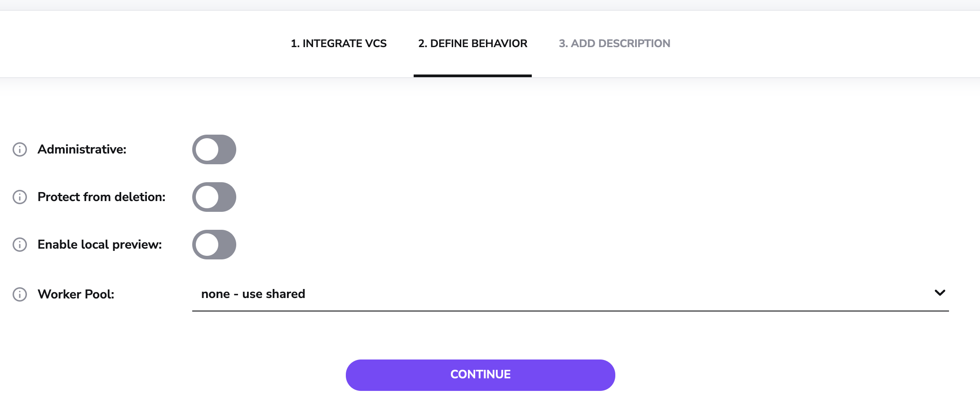This screenshot has height=412, width=980.
Task: Go back to Integrate VCS step
Action: pos(339,44)
